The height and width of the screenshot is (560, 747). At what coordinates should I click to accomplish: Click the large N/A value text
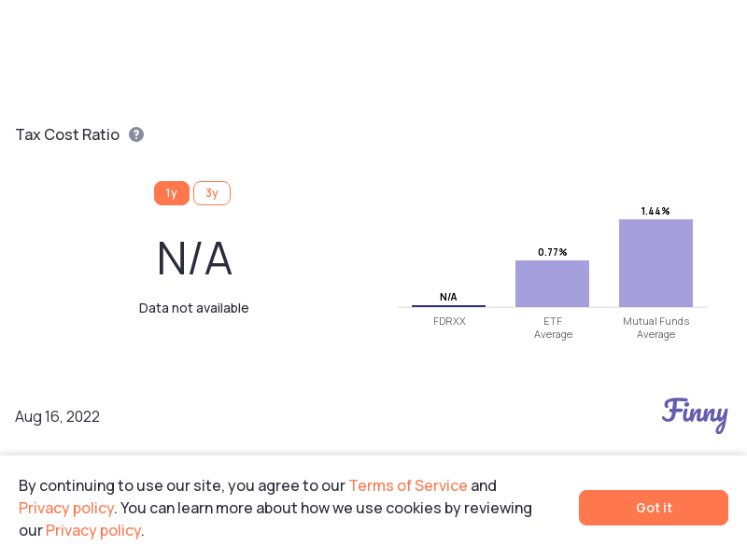pos(194,259)
